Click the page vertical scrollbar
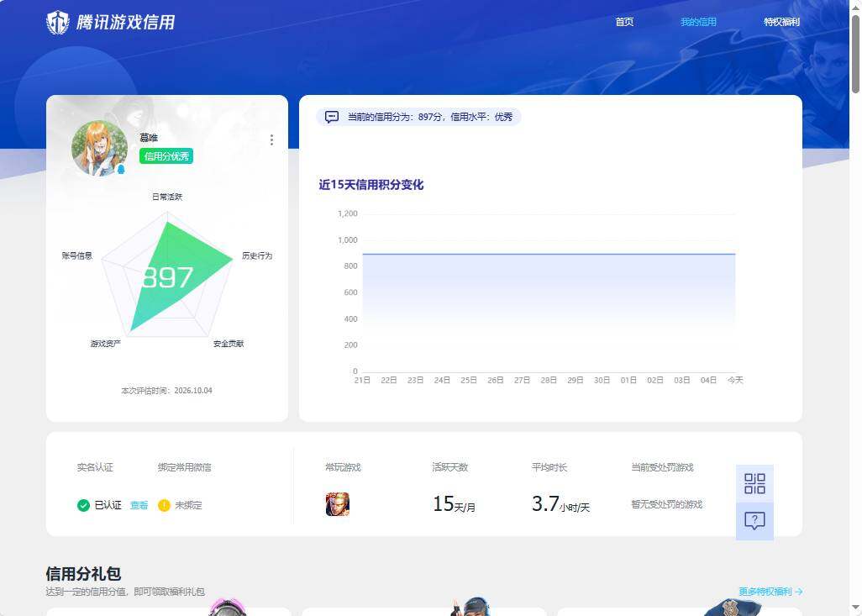The height and width of the screenshot is (616, 862). tap(855, 55)
